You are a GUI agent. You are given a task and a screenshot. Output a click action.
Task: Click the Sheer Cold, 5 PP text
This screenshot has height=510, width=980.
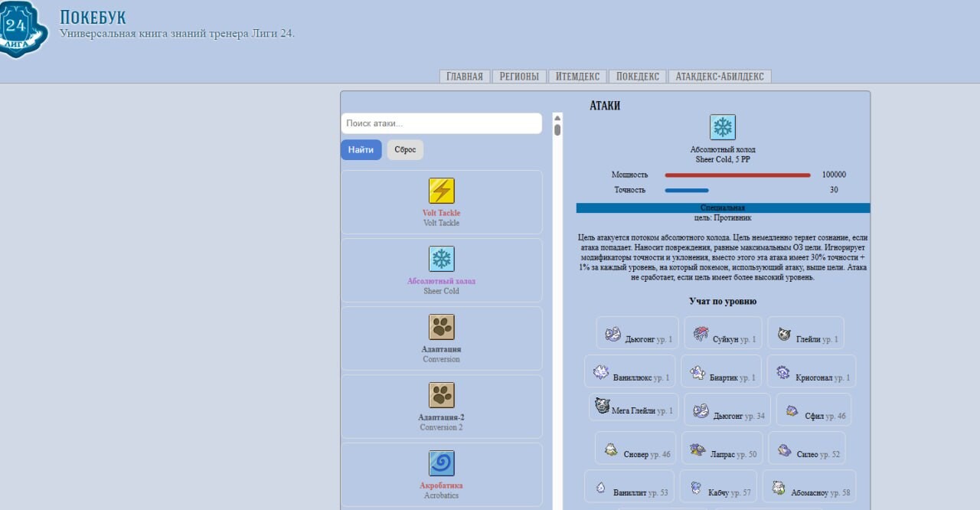[x=723, y=159]
